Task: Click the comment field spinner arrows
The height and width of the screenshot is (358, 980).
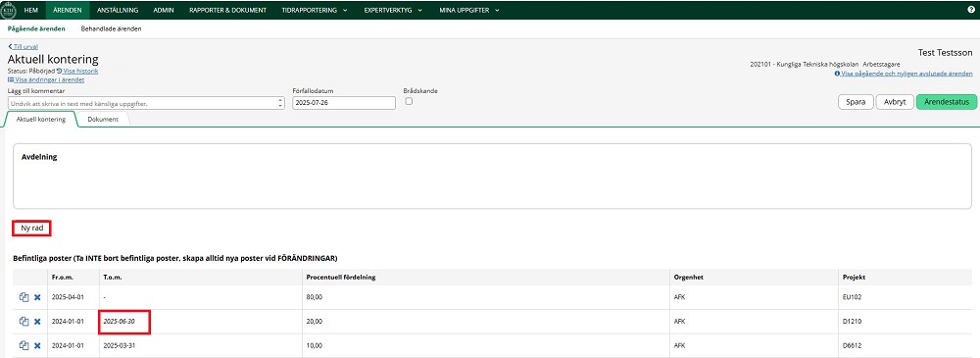Action: 280,103
